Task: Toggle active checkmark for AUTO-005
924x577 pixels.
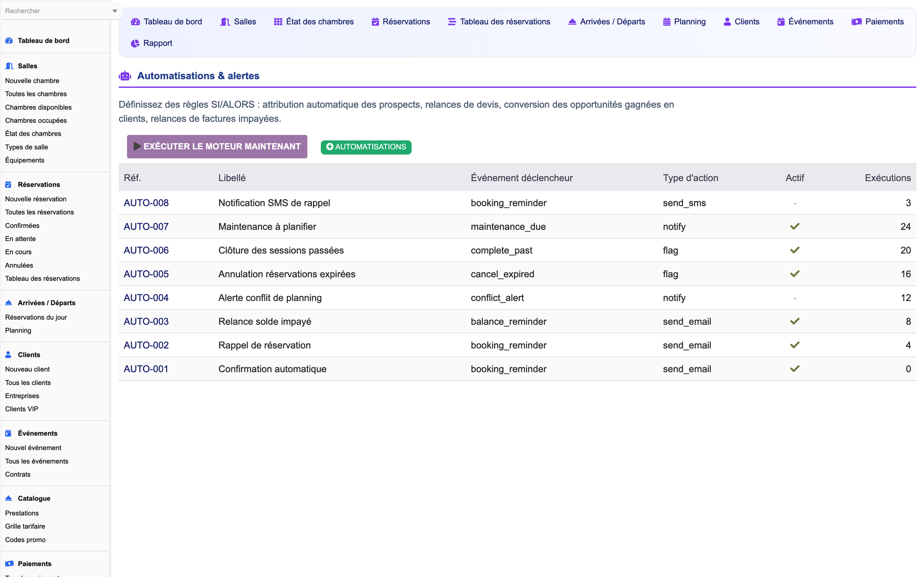Action: coord(795,274)
